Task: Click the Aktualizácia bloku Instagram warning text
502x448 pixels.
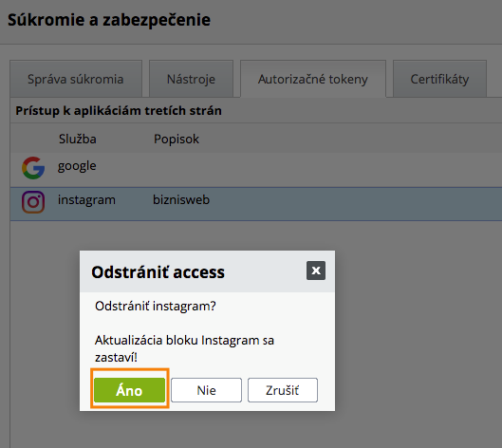Action: pos(184,348)
